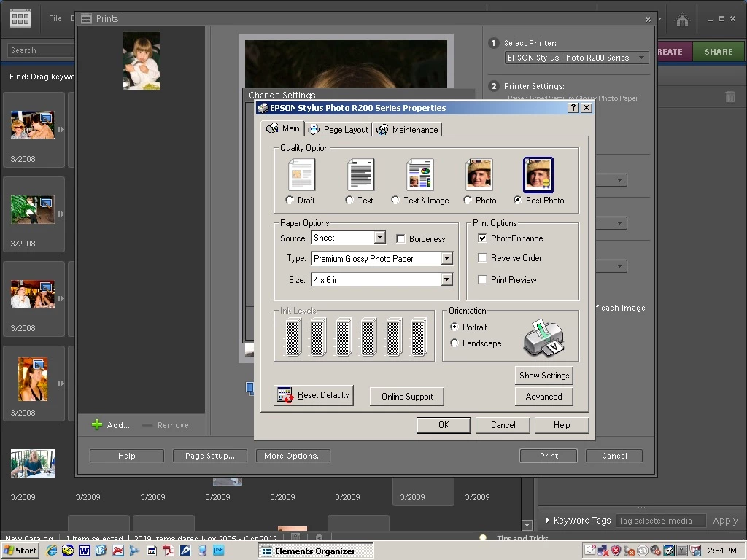Open the SHARE tab in Organizer
This screenshot has width=747, height=560.
719,52
